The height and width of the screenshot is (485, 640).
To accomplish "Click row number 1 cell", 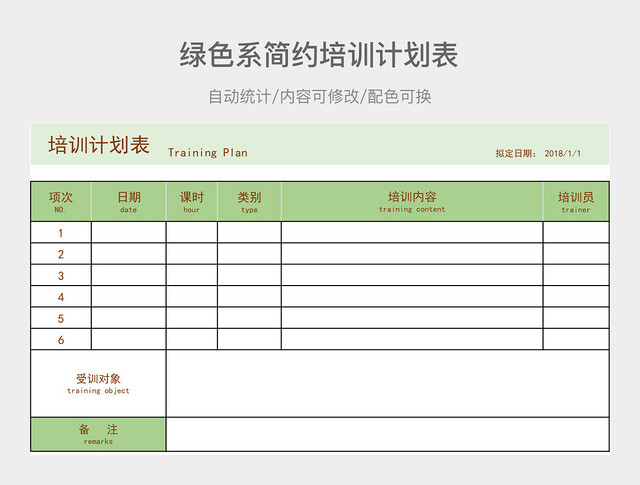I will [x=61, y=232].
